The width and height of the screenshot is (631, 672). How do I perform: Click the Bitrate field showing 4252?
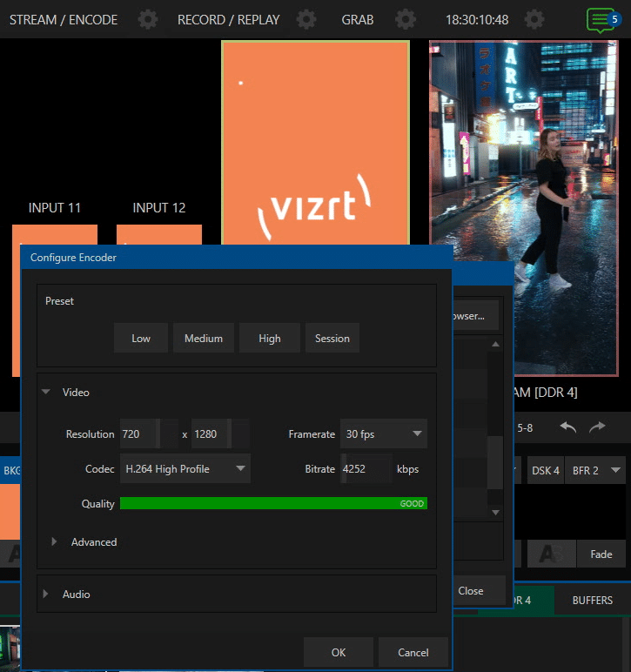point(366,468)
